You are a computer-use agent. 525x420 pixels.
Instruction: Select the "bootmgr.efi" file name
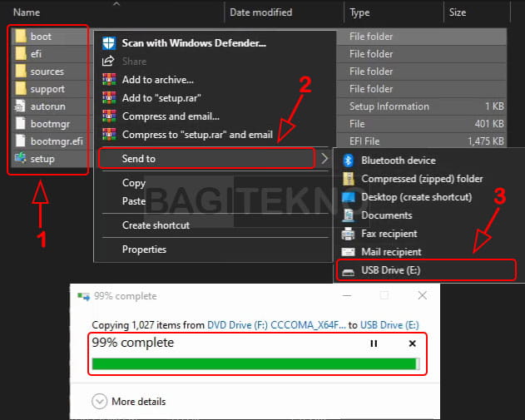coord(57,141)
